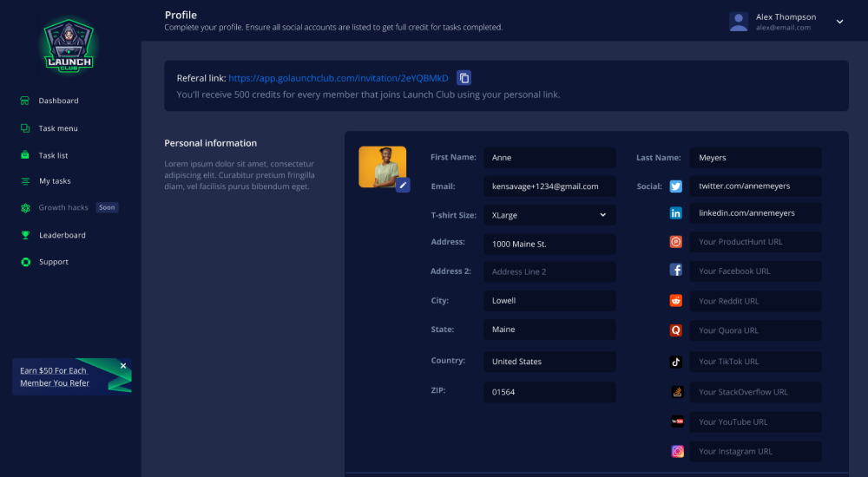Open Support in the sidebar

[x=54, y=262]
